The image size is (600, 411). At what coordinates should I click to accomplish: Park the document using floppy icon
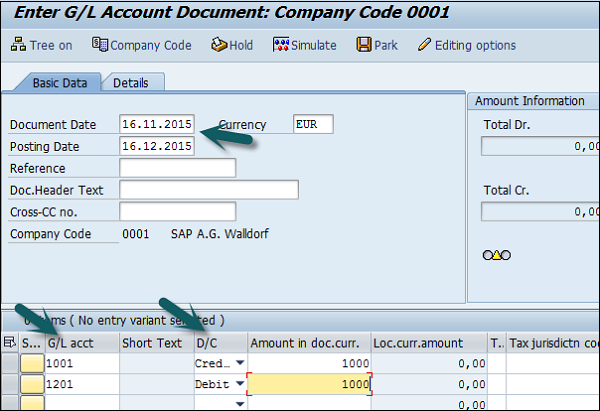(x=364, y=45)
